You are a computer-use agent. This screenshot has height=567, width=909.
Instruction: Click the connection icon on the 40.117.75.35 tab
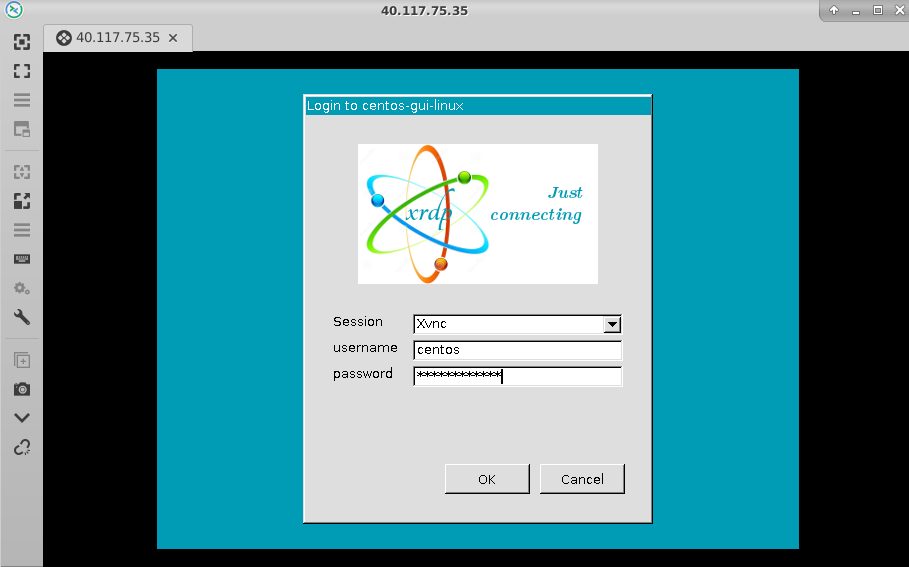coord(64,38)
